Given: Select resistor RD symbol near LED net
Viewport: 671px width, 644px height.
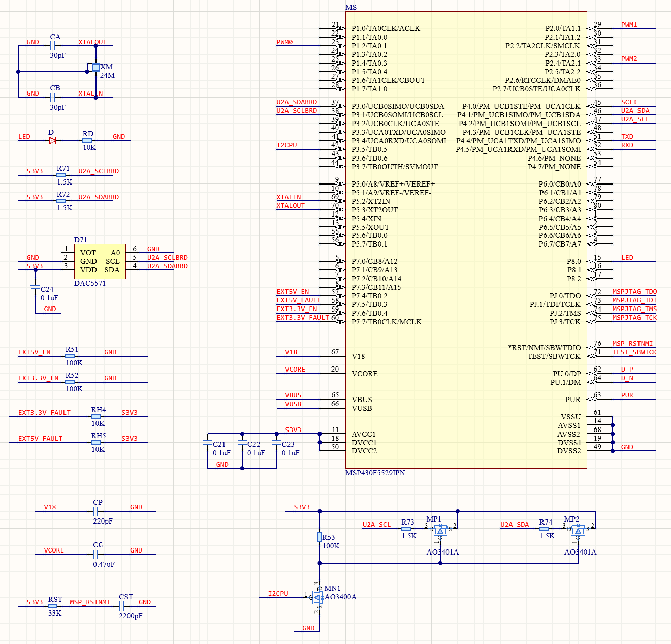Looking at the screenshot, I should click(x=87, y=141).
